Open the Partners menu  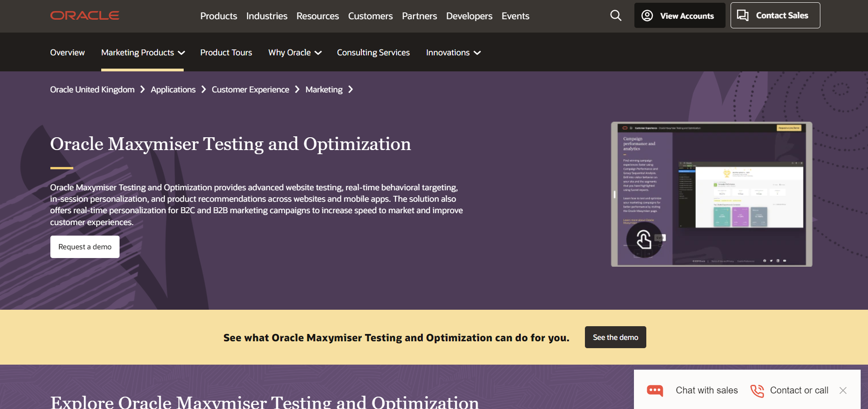click(x=419, y=16)
